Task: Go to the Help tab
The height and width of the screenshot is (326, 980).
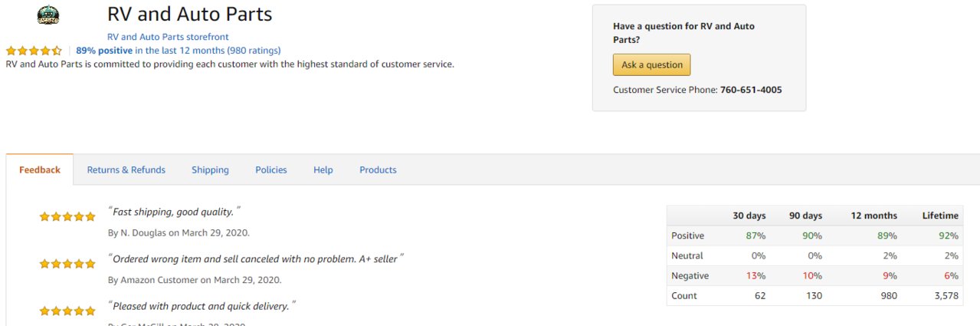Action: click(x=323, y=170)
